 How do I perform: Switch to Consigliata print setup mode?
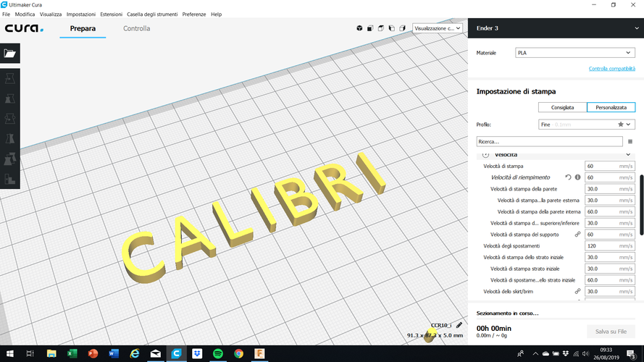[x=562, y=108]
